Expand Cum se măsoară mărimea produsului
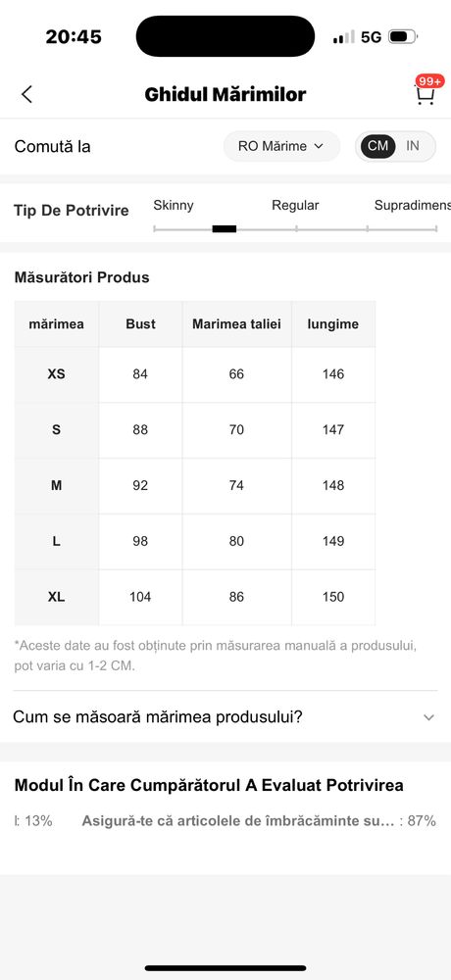This screenshot has width=451, height=980. [x=225, y=717]
